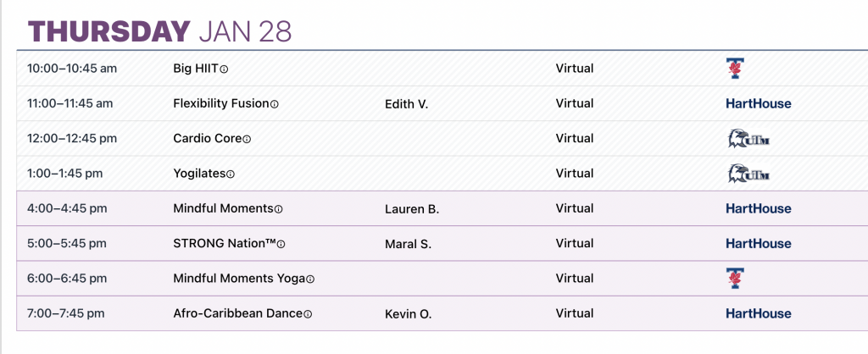Viewport: 868px width, 354px height.
Task: Click the Thursday Jan 28 heading
Action: click(160, 31)
